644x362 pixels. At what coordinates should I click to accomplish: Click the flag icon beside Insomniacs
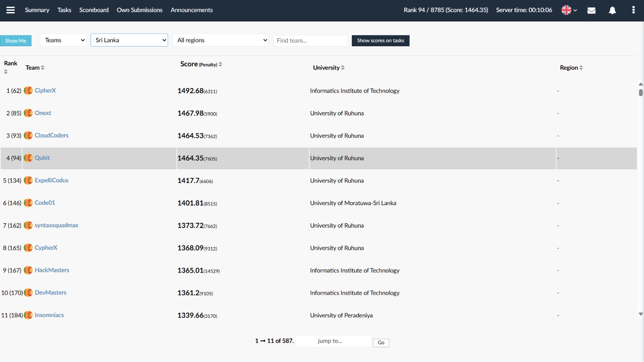click(x=28, y=315)
